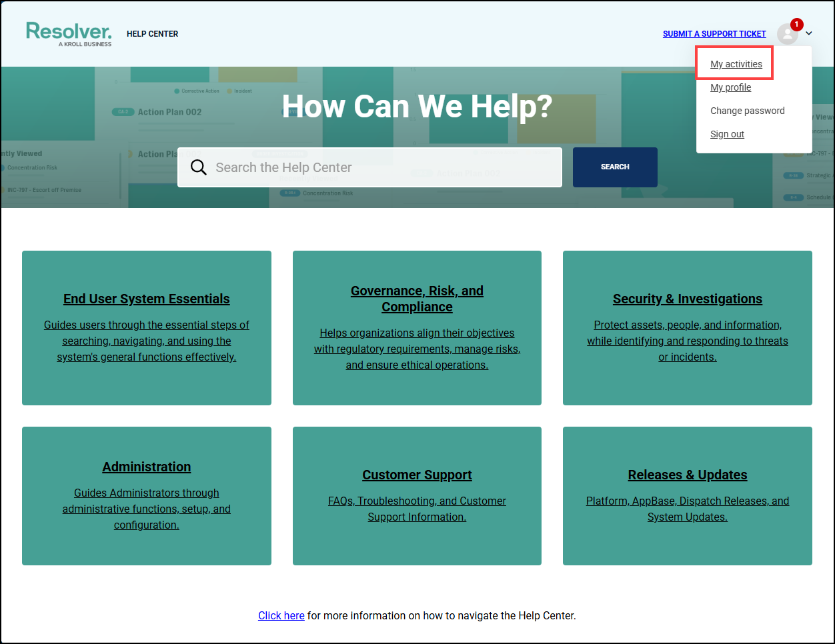Open Customer Support category heading
Image resolution: width=835 pixels, height=644 pixels.
[417, 475]
